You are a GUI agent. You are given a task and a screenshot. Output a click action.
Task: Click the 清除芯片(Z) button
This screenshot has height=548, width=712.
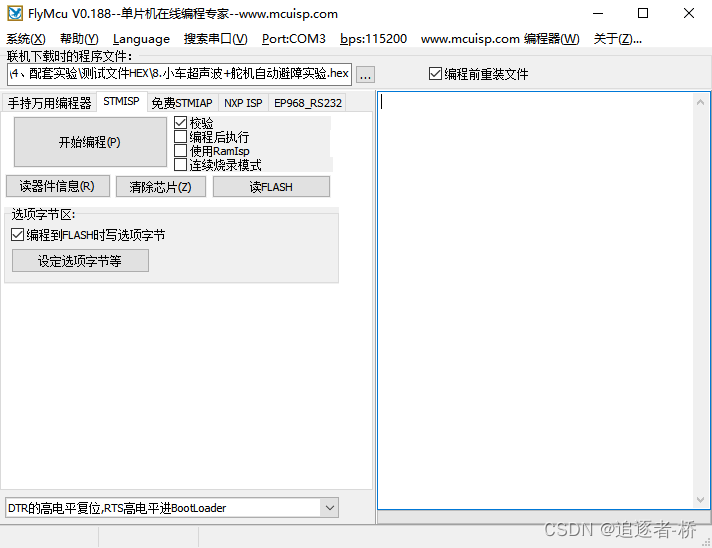pos(161,187)
